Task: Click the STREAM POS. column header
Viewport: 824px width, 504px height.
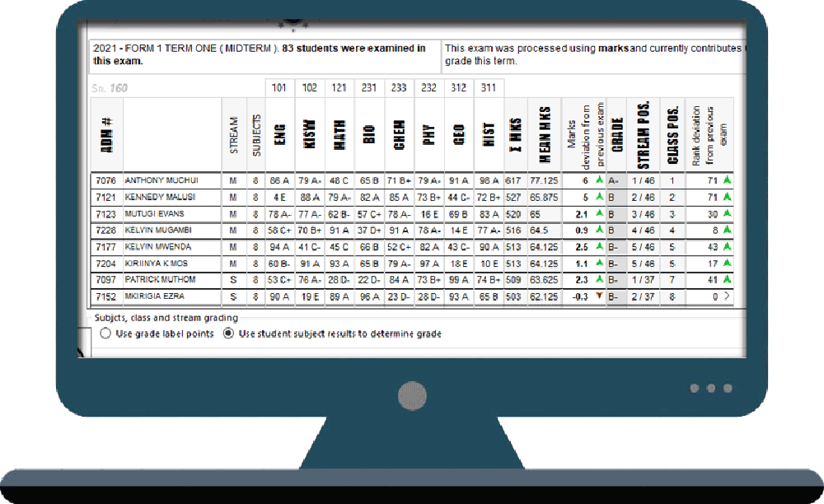Action: 642,132
